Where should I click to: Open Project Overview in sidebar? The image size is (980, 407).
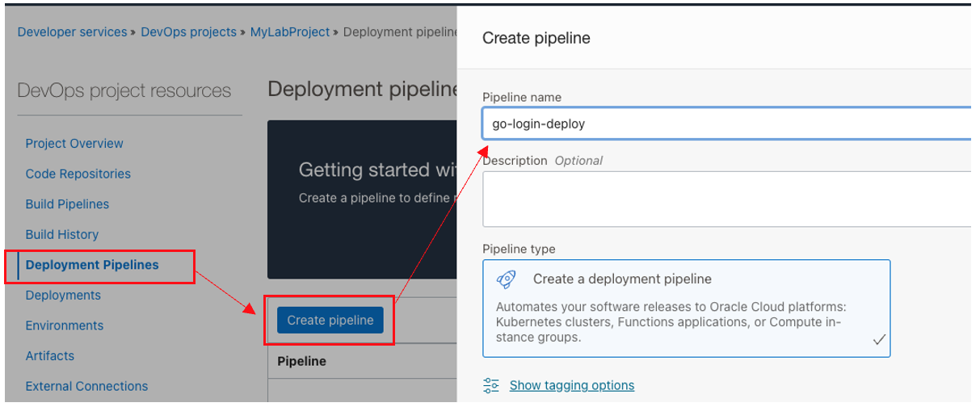pos(74,144)
